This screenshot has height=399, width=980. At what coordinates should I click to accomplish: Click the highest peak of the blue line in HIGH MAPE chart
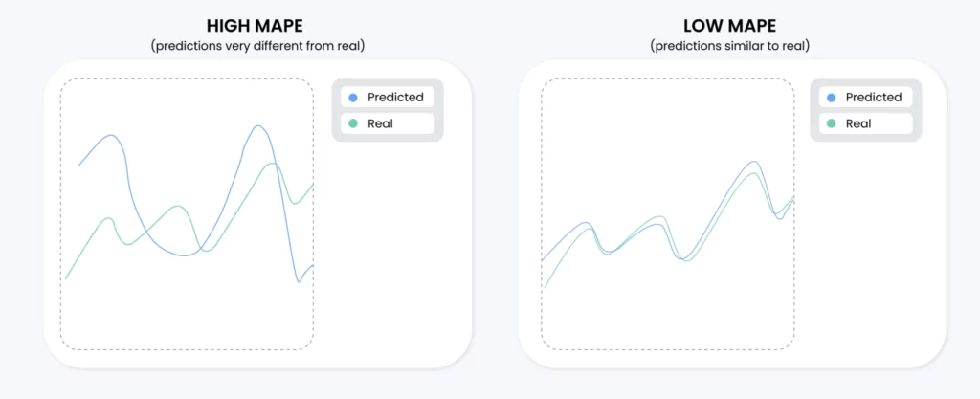coord(257,125)
